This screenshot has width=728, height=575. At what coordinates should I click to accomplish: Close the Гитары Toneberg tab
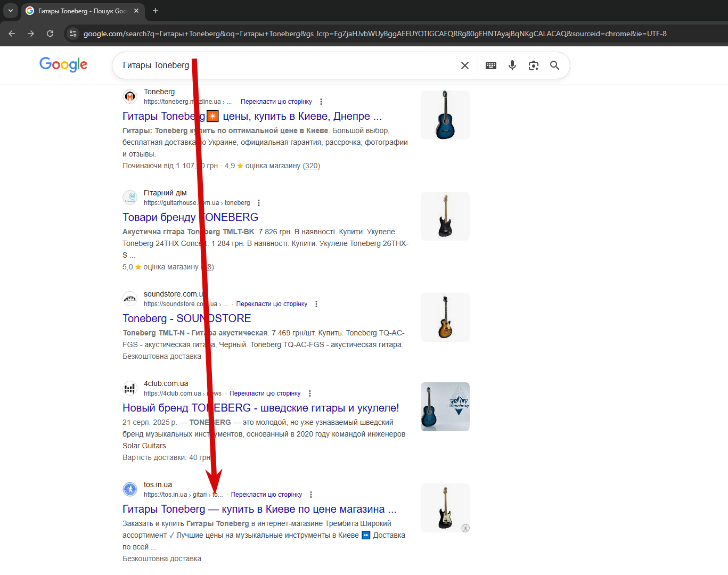click(x=136, y=11)
